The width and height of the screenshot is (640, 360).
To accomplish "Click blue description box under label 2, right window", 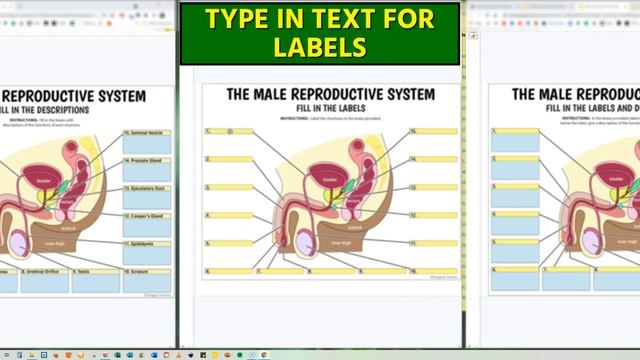I will pyautogui.click(x=515, y=171).
